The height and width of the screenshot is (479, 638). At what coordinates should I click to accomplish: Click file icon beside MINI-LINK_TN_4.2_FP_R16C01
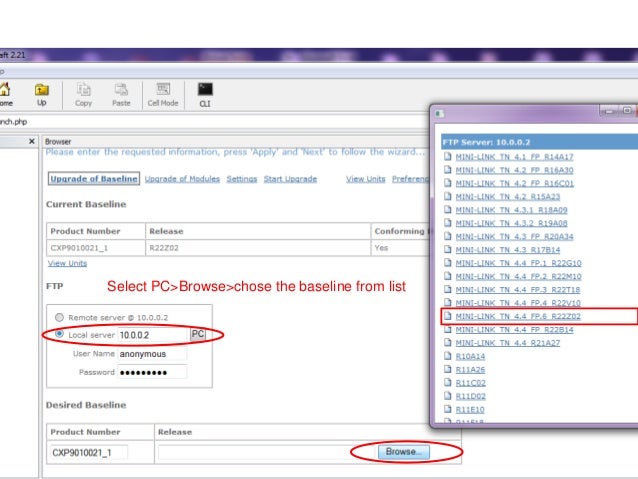pyautogui.click(x=448, y=183)
